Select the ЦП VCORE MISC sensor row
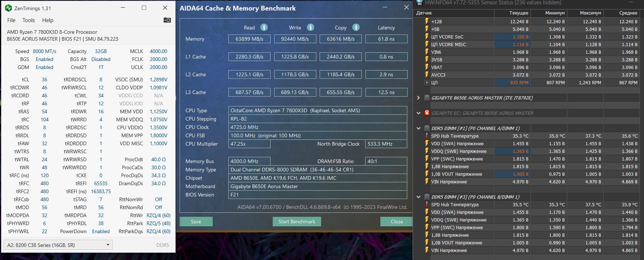Image resolution: width=644 pixels, height=260 pixels. click(x=527, y=44)
